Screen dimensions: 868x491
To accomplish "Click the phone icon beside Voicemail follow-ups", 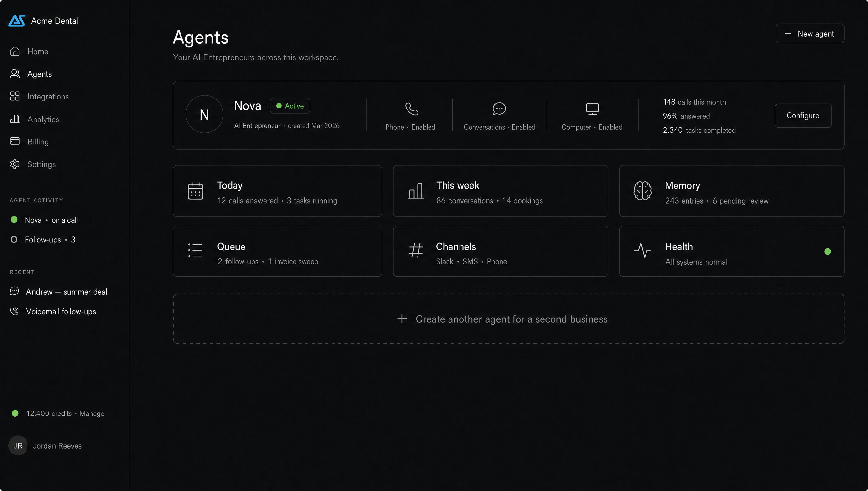I will click(x=15, y=311).
